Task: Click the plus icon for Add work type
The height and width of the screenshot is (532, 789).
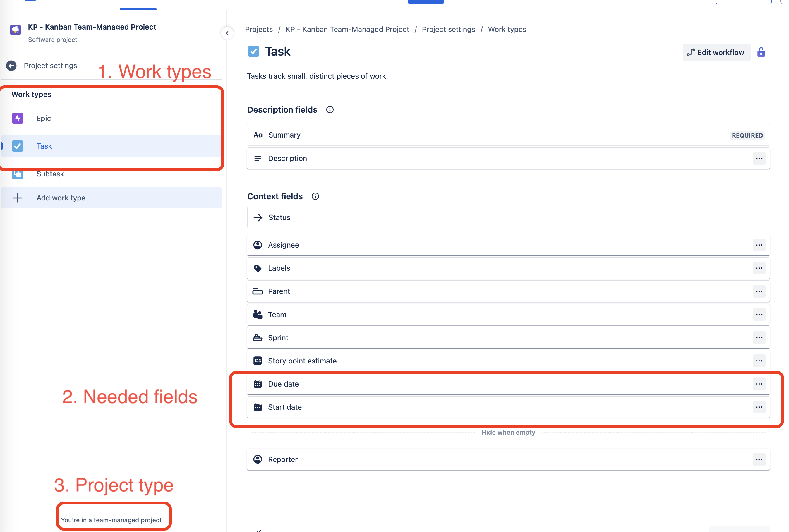Action: (17, 198)
